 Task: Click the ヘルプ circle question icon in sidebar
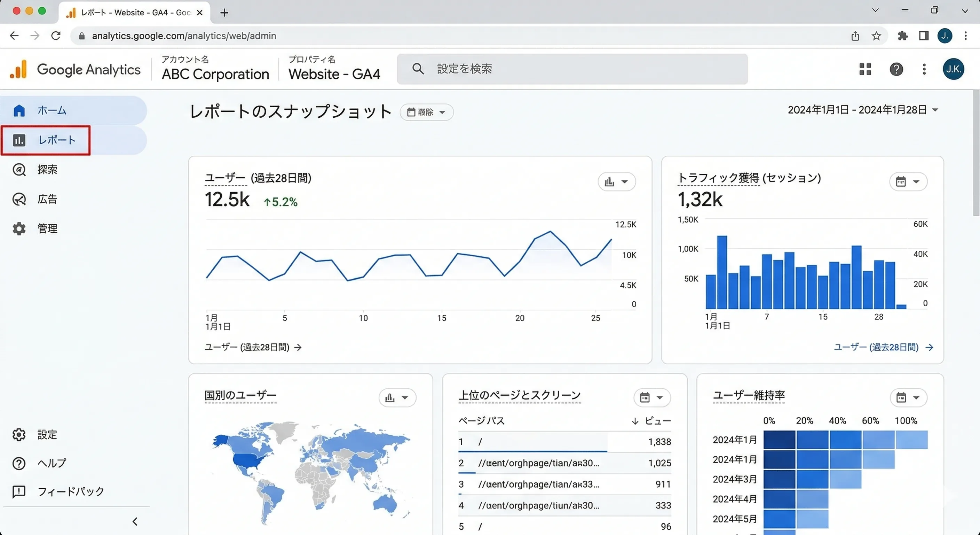tap(19, 463)
